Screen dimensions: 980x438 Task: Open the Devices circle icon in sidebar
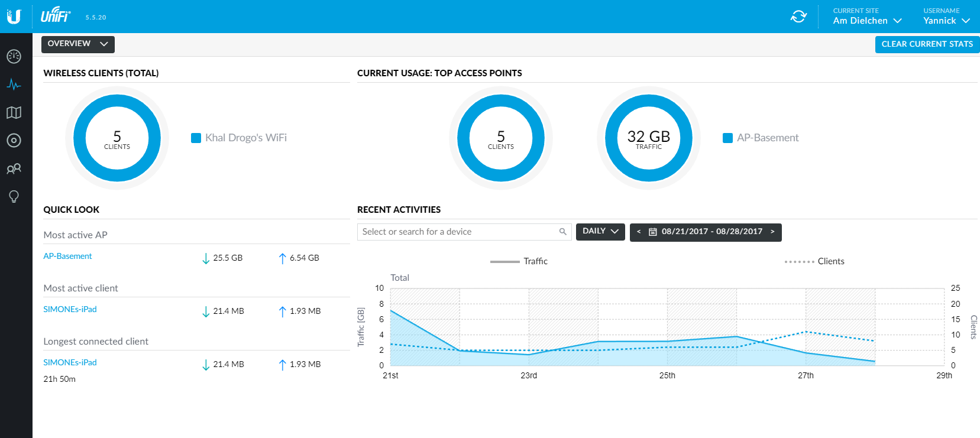(14, 140)
